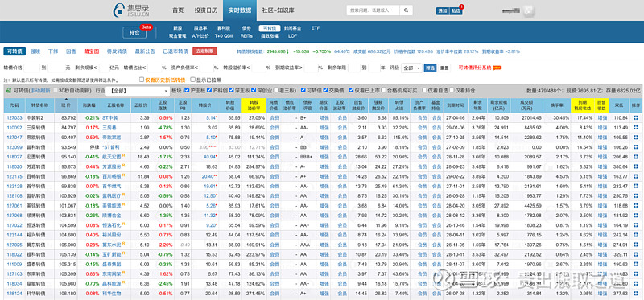The height and width of the screenshot is (300, 644).
Task: Click the plus icon in row 127068
Action: tap(636, 215)
